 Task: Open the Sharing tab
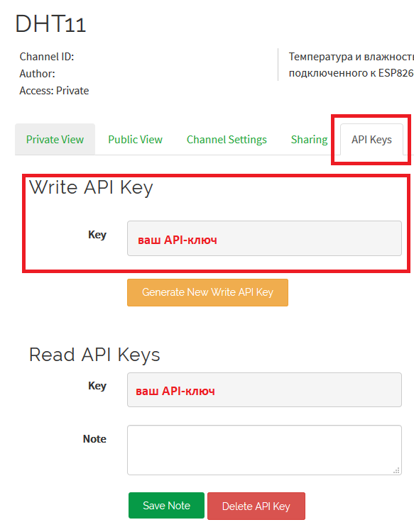pos(309,140)
